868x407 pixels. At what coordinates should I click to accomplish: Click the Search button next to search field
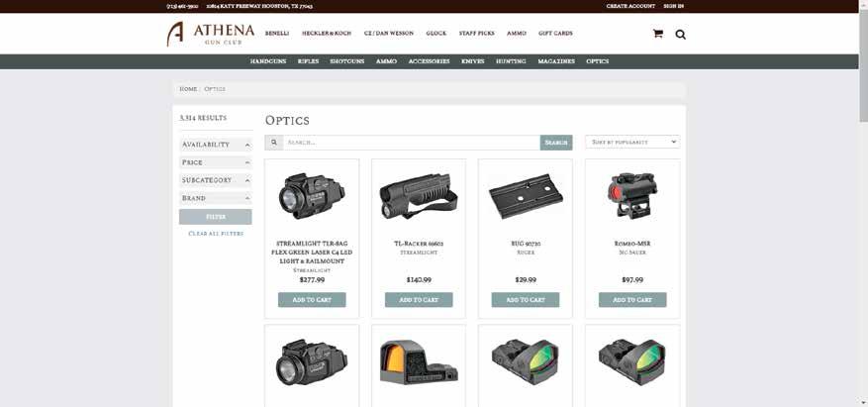556,143
